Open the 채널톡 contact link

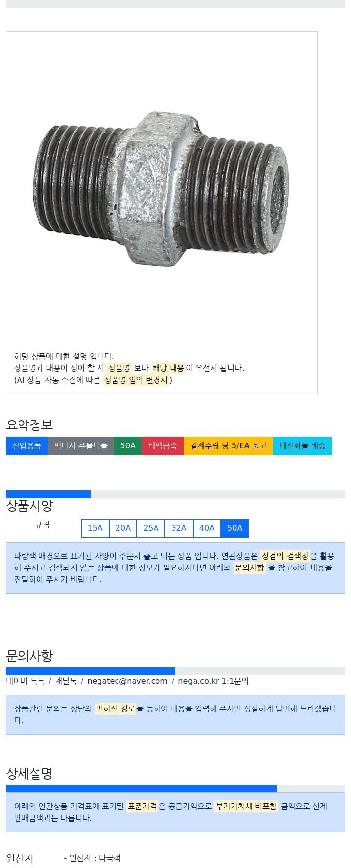coord(66,681)
